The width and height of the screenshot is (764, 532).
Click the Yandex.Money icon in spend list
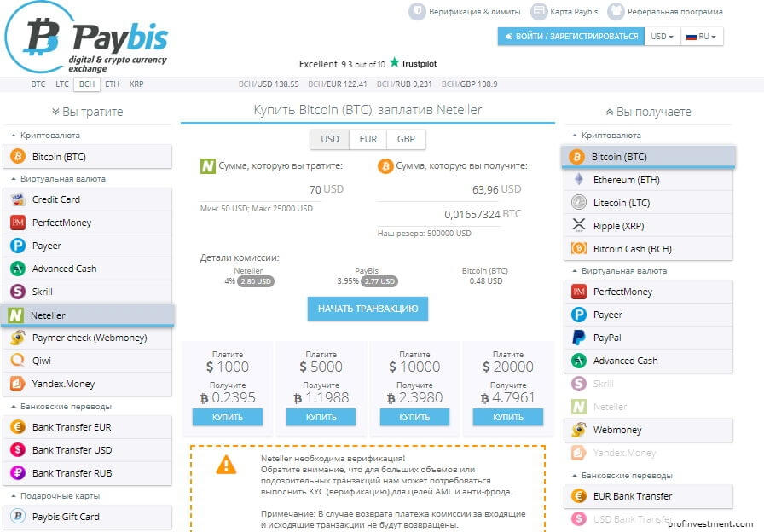[18, 384]
